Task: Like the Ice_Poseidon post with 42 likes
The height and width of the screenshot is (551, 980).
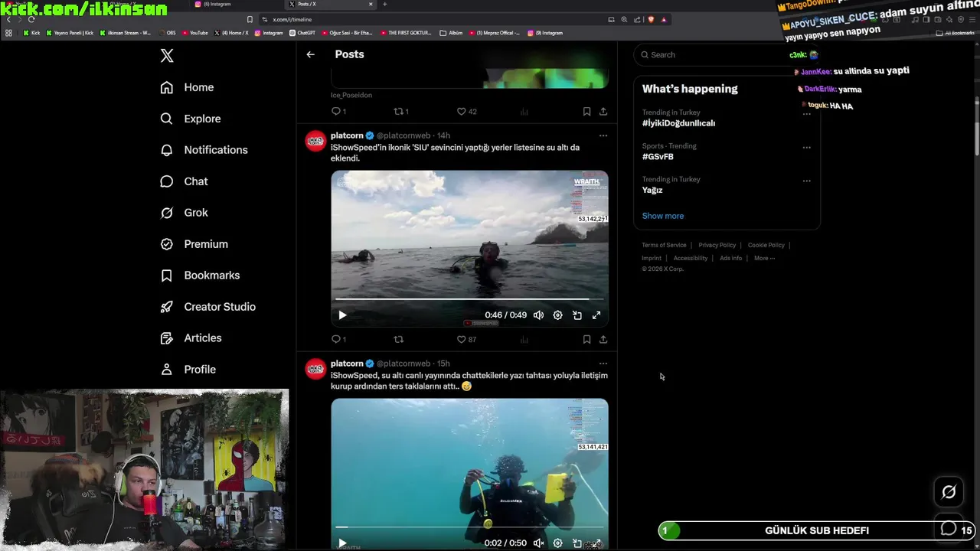Action: pyautogui.click(x=466, y=111)
